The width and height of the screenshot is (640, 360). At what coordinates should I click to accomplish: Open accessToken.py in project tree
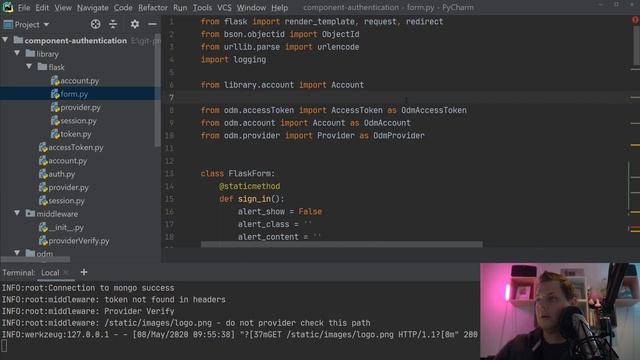point(76,147)
